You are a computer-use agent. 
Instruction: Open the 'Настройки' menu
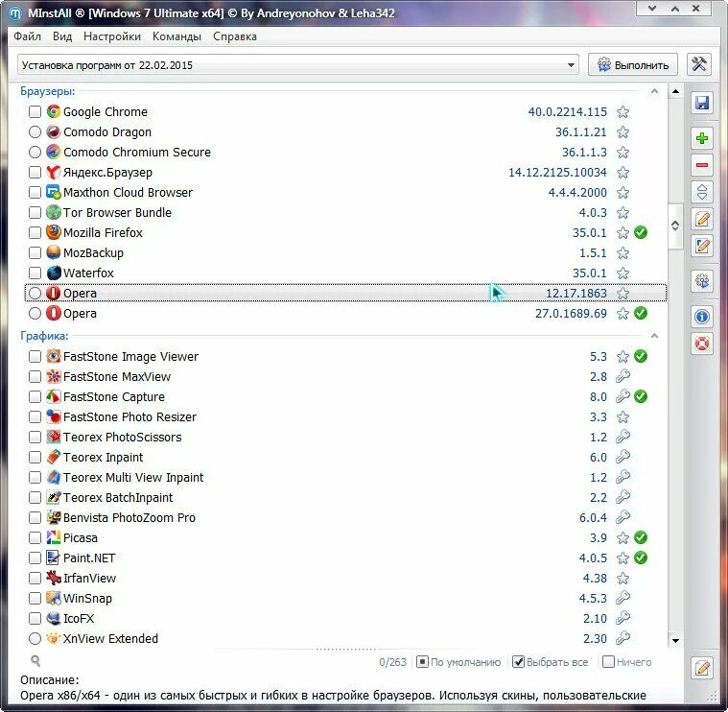[x=112, y=36]
